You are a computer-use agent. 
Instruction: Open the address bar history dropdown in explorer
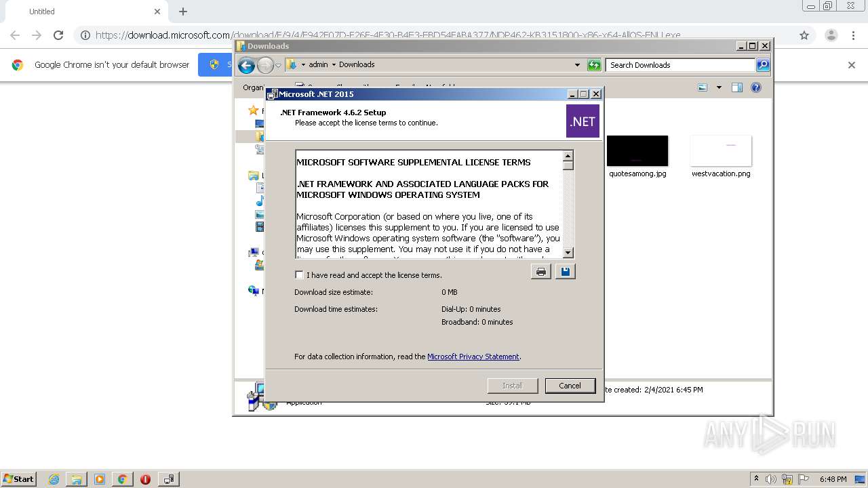pos(577,65)
